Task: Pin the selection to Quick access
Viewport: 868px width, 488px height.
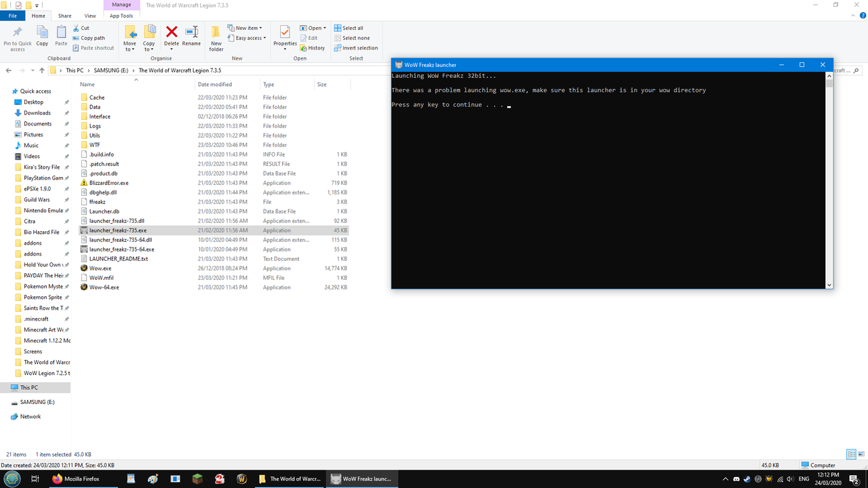Action: pyautogui.click(x=18, y=39)
